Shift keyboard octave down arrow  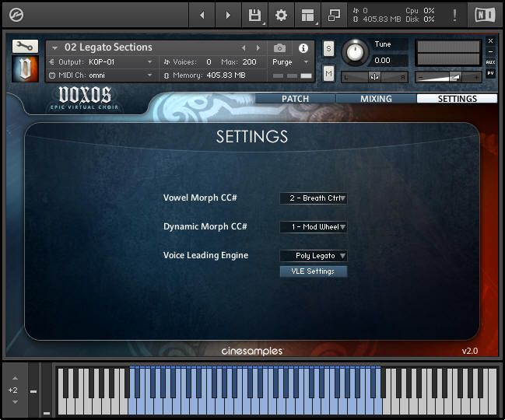pos(15,401)
